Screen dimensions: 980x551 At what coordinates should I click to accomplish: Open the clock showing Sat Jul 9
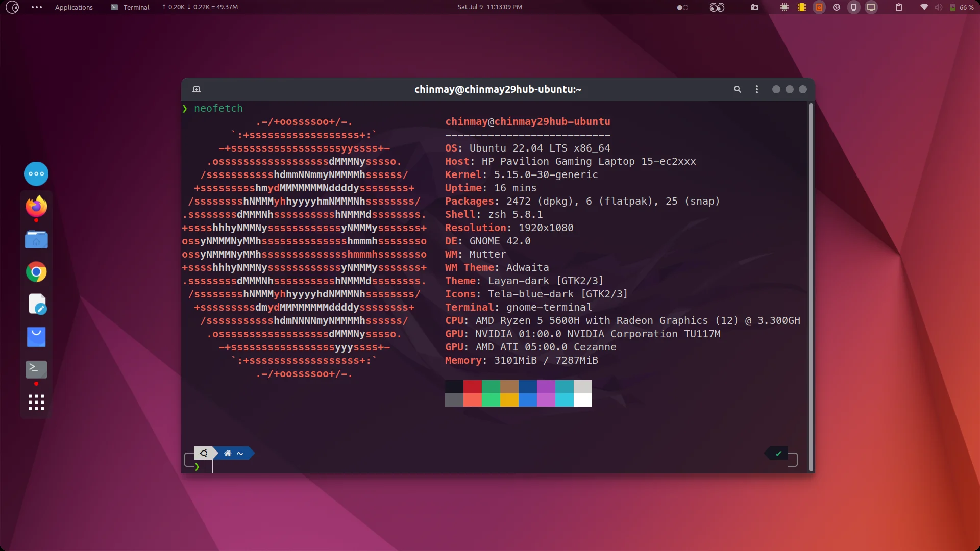(x=489, y=7)
